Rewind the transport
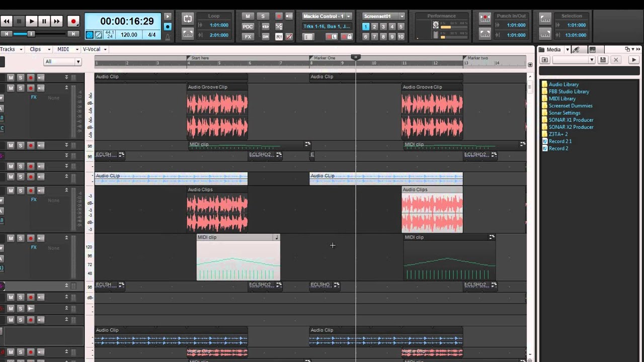This screenshot has height=362, width=644. pyautogui.click(x=7, y=21)
